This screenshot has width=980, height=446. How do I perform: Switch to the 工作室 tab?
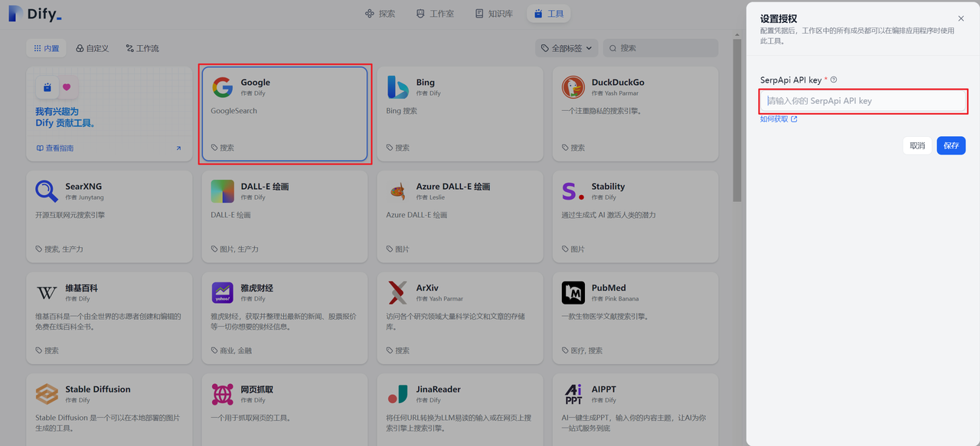[435, 14]
